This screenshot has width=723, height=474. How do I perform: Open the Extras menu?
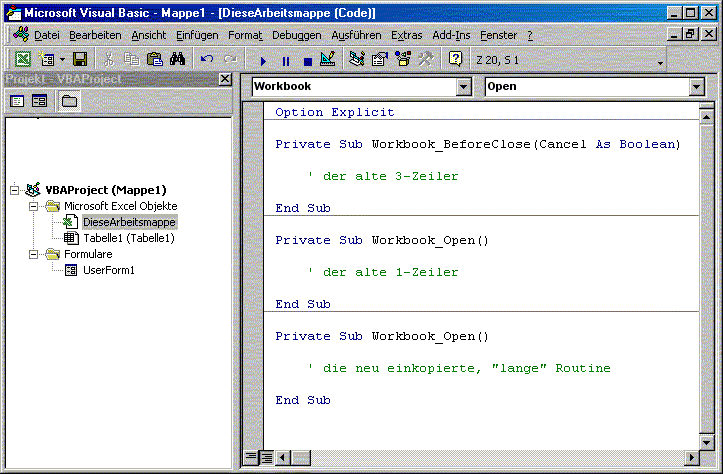pos(407,35)
